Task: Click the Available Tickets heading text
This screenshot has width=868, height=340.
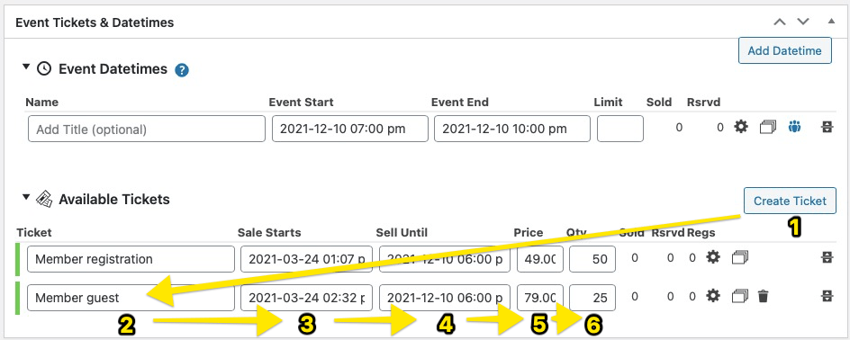Action: click(x=114, y=200)
